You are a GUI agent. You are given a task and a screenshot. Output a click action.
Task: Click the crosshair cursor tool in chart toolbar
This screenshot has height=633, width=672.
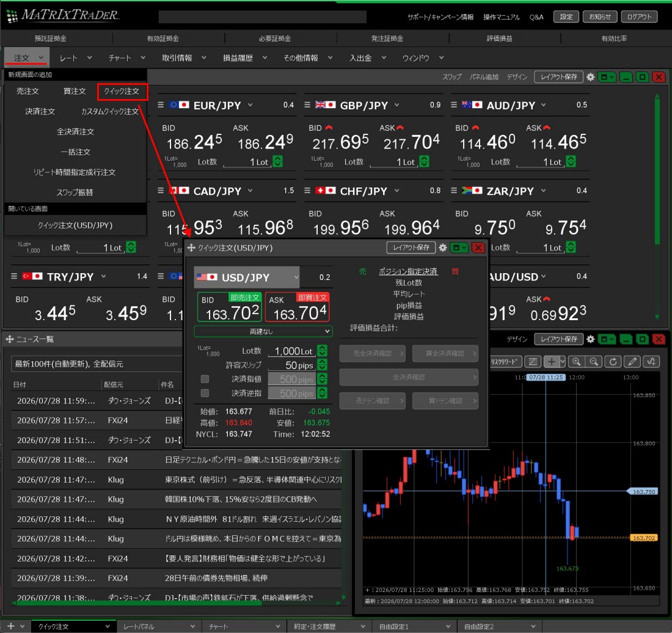[552, 362]
